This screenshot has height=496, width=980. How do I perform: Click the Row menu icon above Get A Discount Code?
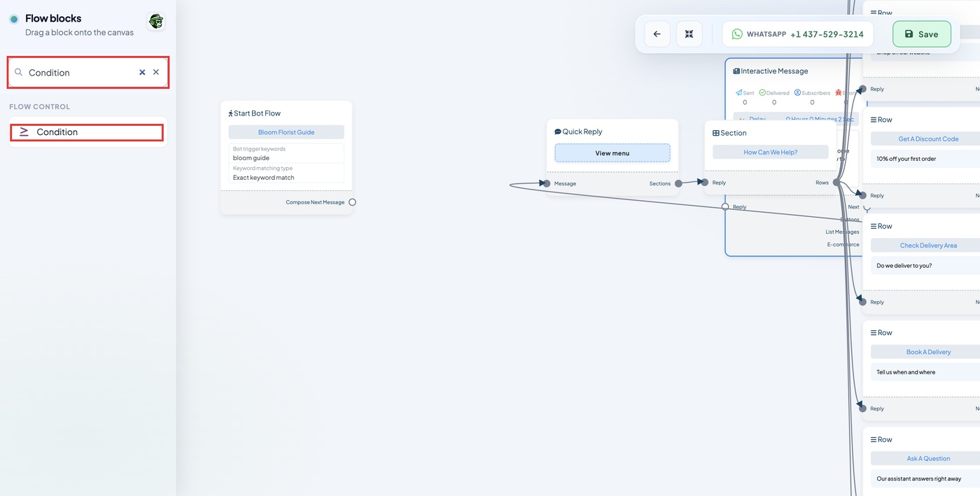point(874,120)
